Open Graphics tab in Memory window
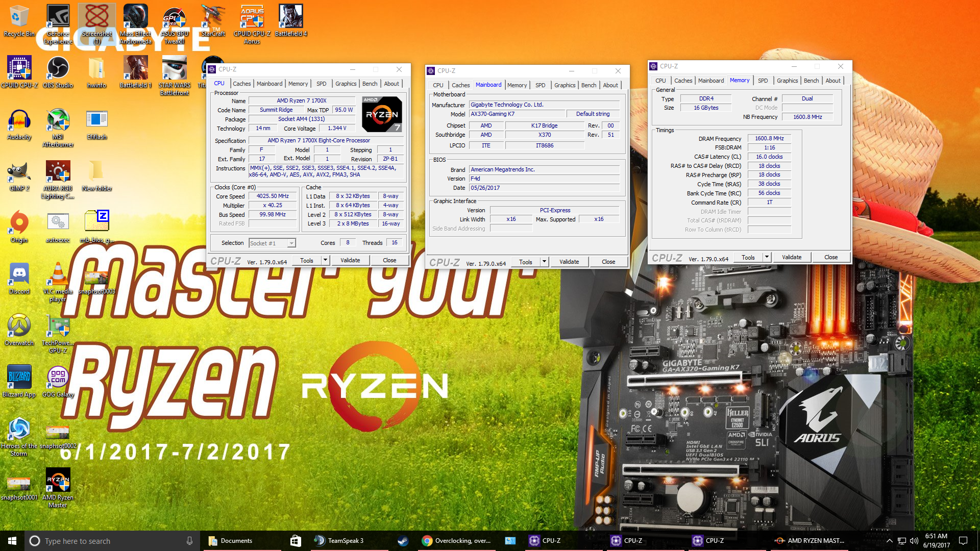Viewport: 980px width, 551px height. [787, 81]
